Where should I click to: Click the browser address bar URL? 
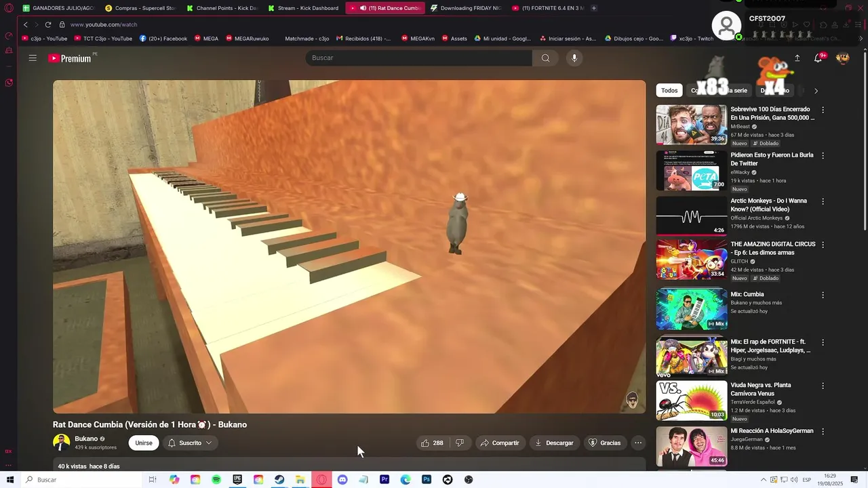104,24
